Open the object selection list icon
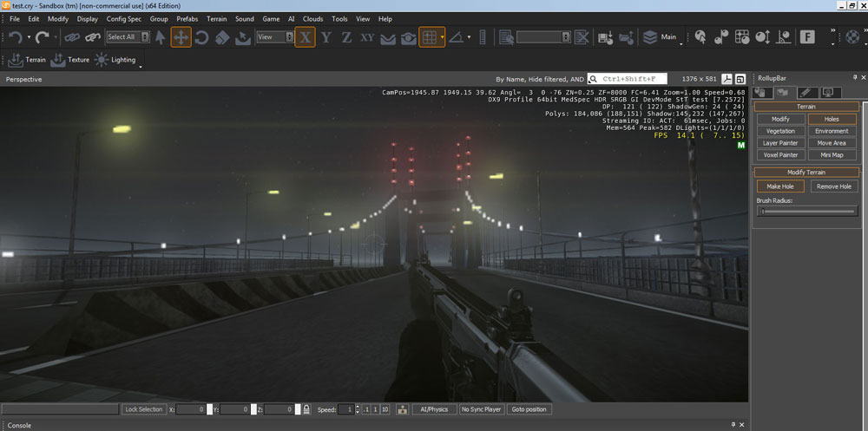Screen dimensions: 868x431 click(506, 37)
